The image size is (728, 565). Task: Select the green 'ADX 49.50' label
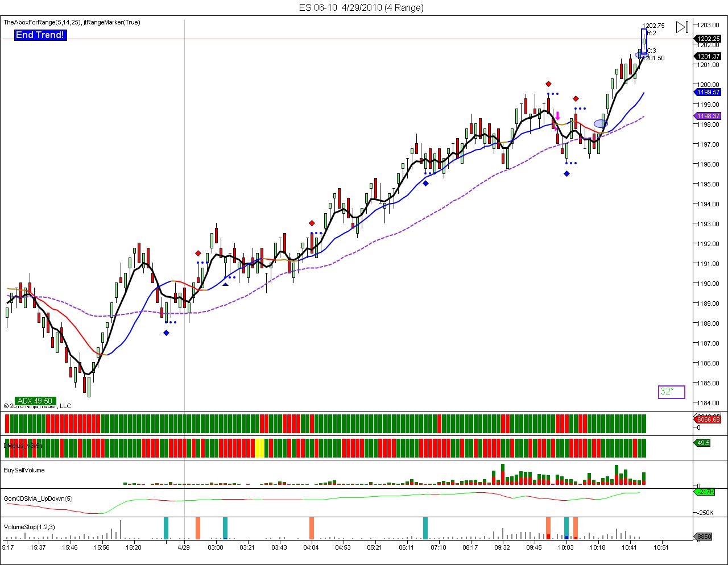click(35, 401)
